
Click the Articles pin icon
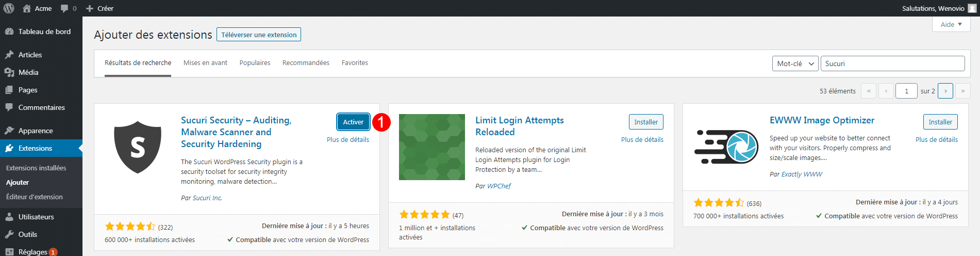click(9, 55)
